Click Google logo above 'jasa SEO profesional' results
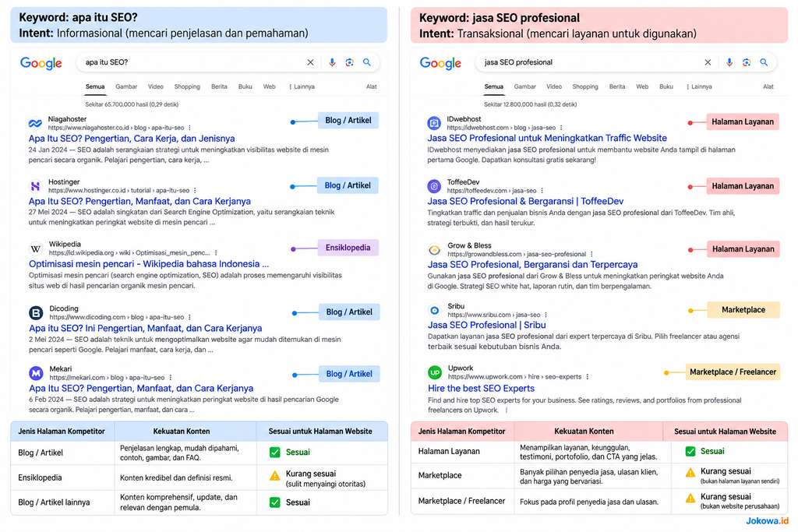This screenshot has width=798, height=532. click(440, 63)
